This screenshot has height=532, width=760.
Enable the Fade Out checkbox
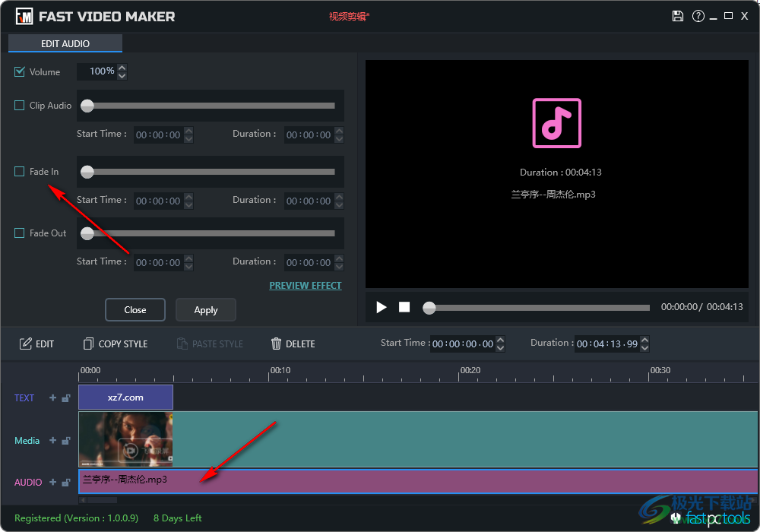(20, 233)
